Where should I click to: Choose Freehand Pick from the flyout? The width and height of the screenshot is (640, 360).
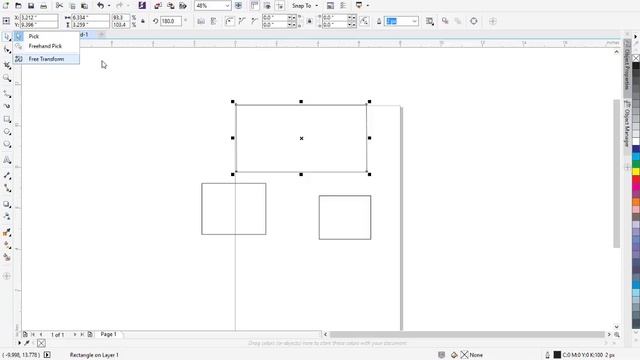point(46,46)
